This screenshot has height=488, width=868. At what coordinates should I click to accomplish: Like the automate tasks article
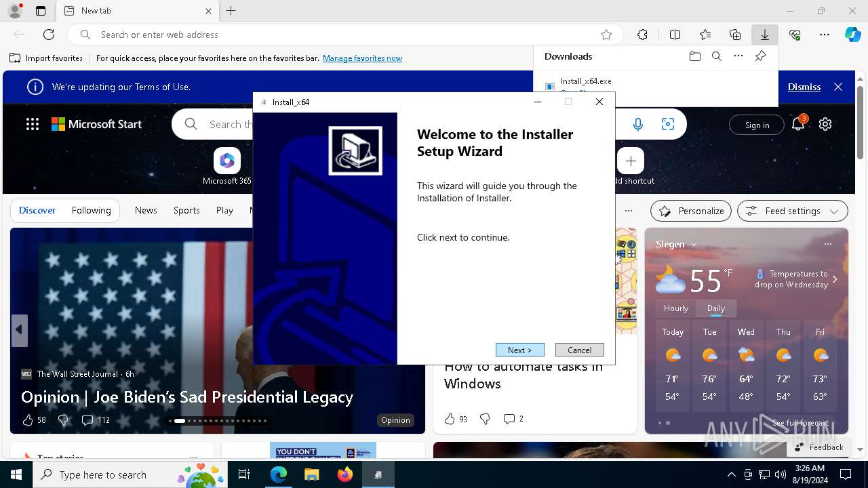456,419
